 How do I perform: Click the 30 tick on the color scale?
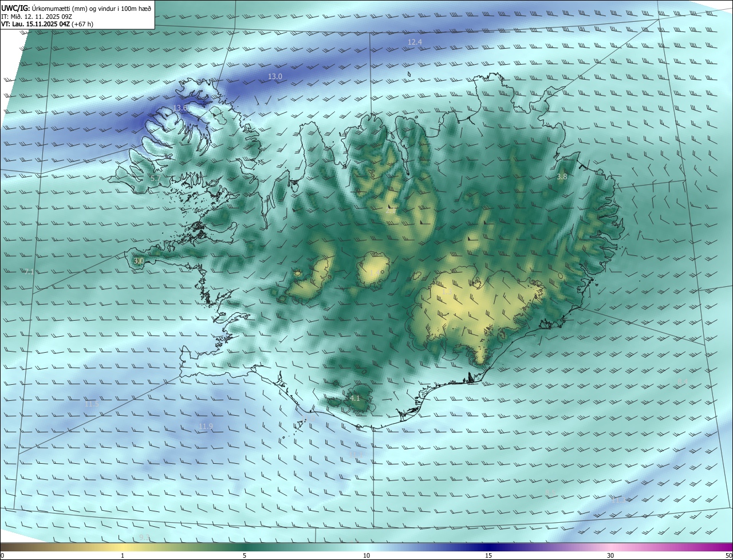click(x=610, y=555)
